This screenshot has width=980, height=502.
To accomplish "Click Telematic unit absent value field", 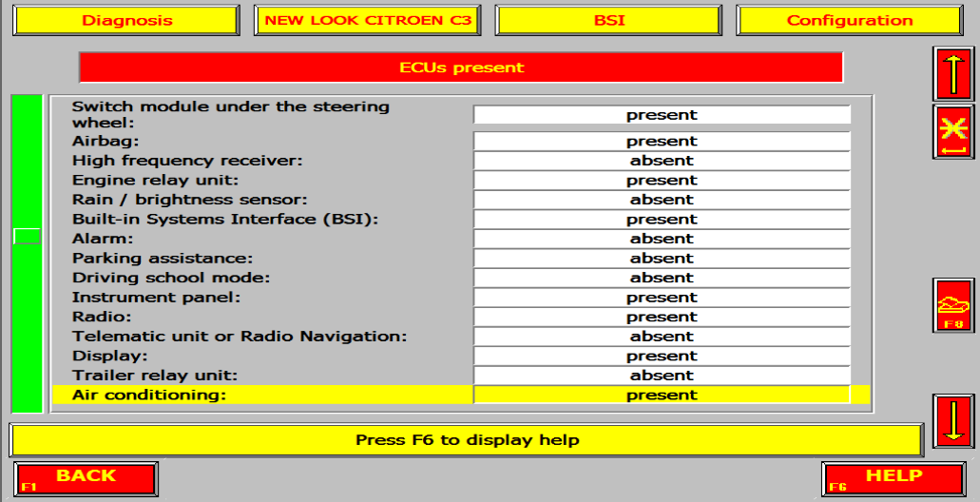I will (x=662, y=337).
